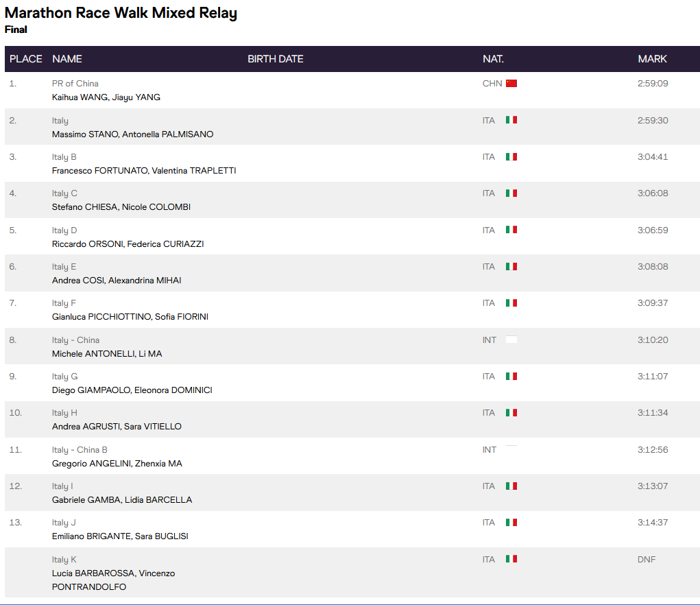Open Gregorio ANGELINI, Zhenxia MA entry
This screenshot has width=700, height=605.
click(117, 464)
